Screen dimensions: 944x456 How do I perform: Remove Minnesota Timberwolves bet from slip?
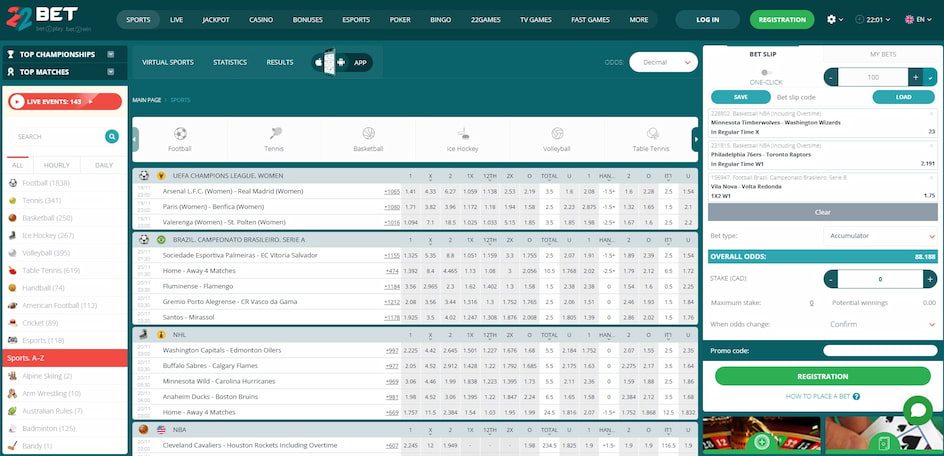931,113
